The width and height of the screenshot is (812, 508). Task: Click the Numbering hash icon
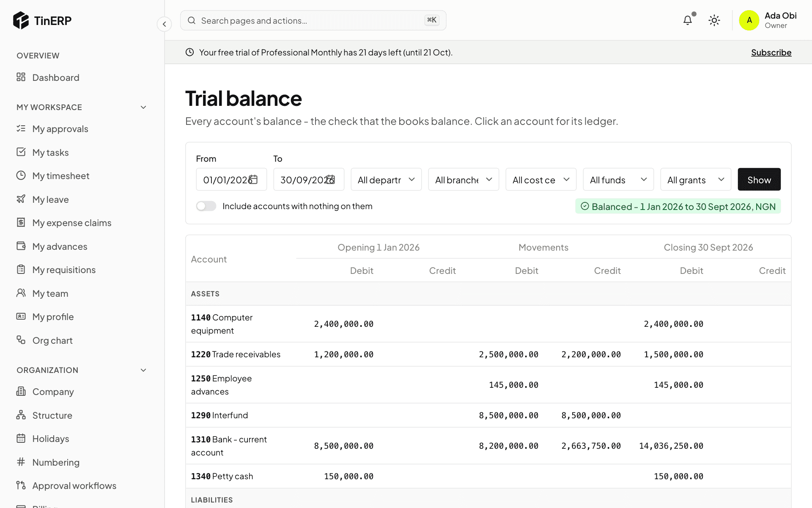[x=21, y=462]
